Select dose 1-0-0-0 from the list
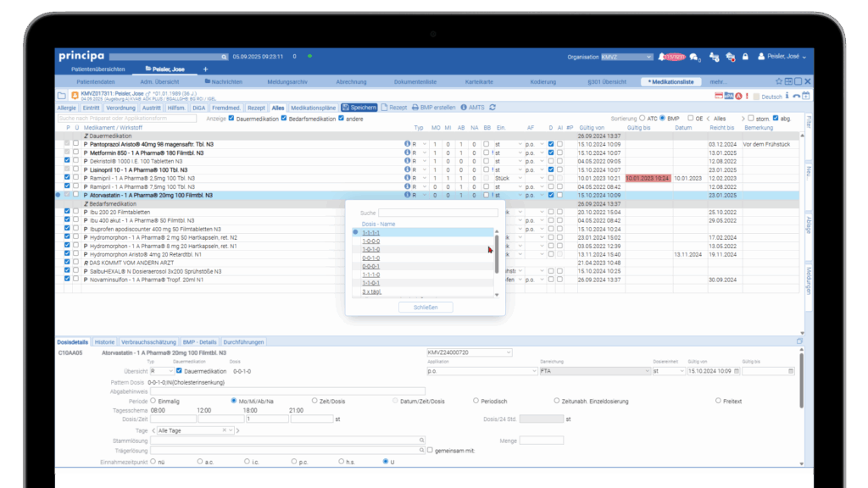Screen dimensions: 868x488 tap(371, 241)
